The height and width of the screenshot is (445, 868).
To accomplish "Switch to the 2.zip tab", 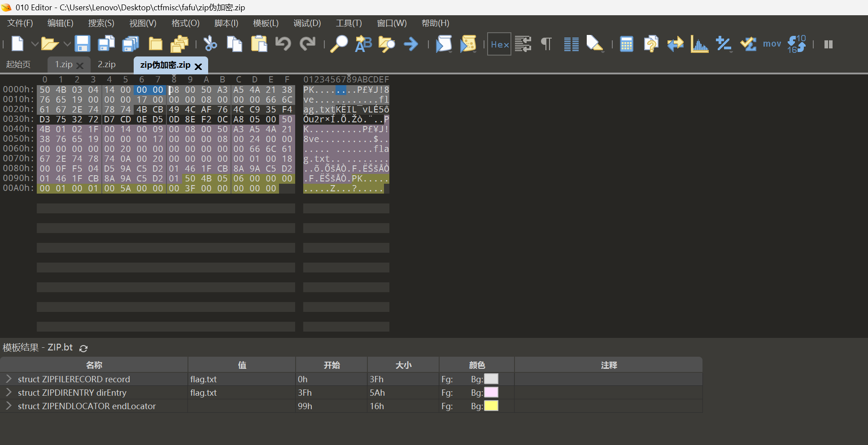I will 107,65.
